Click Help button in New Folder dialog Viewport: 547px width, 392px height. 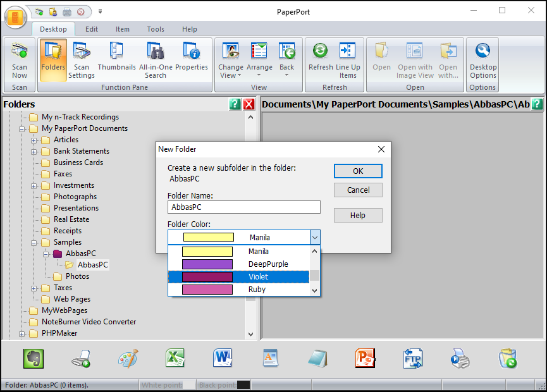click(358, 216)
